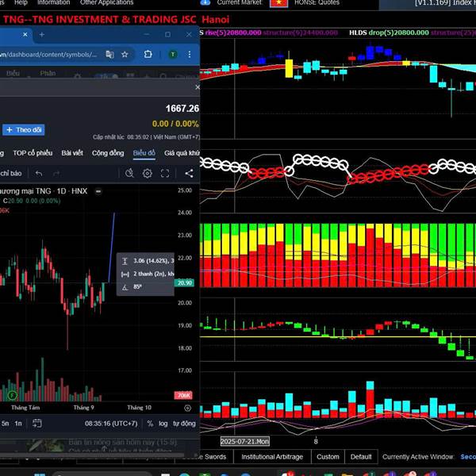Click the Vietnam flag icon

tap(278, 2)
